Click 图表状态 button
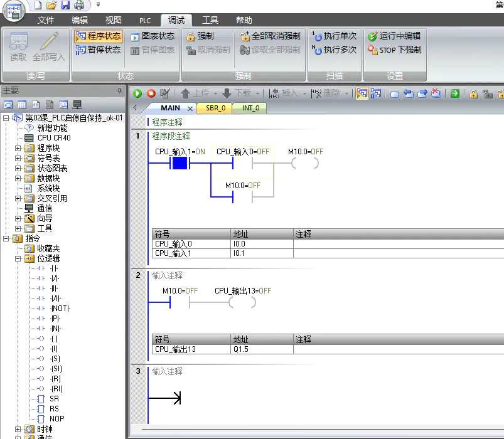504x439 pixels. point(153,36)
